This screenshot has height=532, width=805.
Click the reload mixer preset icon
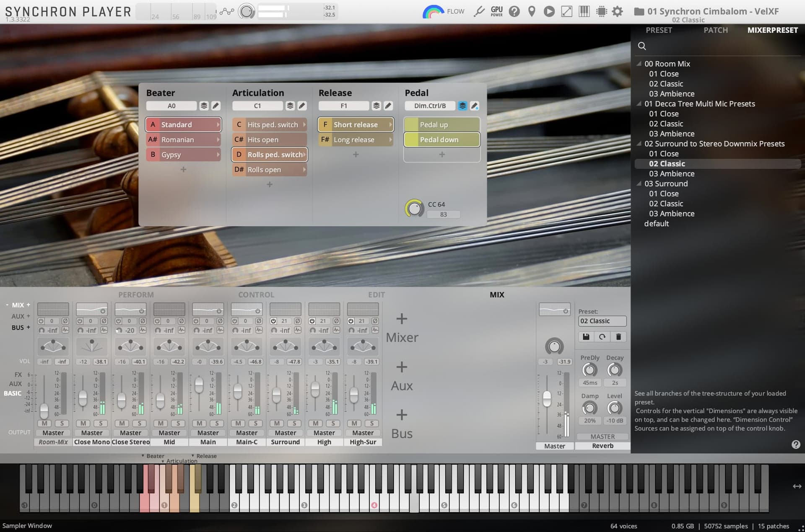pos(602,337)
